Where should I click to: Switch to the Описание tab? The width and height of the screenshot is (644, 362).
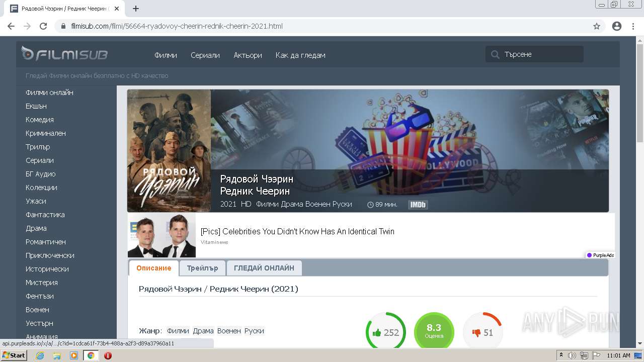[154, 268]
